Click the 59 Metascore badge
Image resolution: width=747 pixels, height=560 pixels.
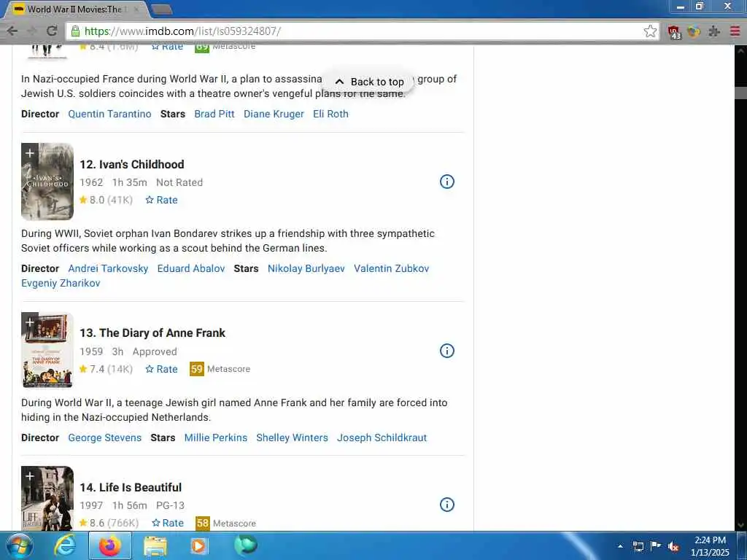197,369
